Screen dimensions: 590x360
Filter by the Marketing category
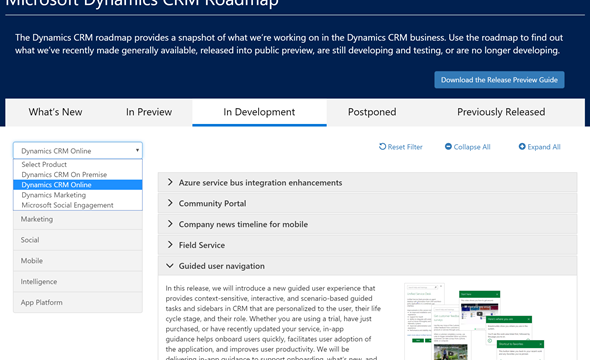(x=78, y=219)
